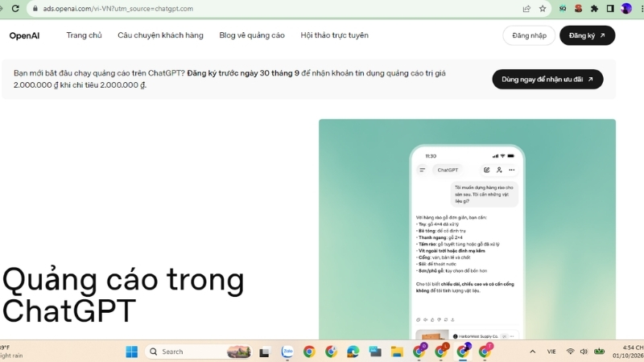
Task: Open the monitor app icon before File Explorer
Action: click(375, 352)
